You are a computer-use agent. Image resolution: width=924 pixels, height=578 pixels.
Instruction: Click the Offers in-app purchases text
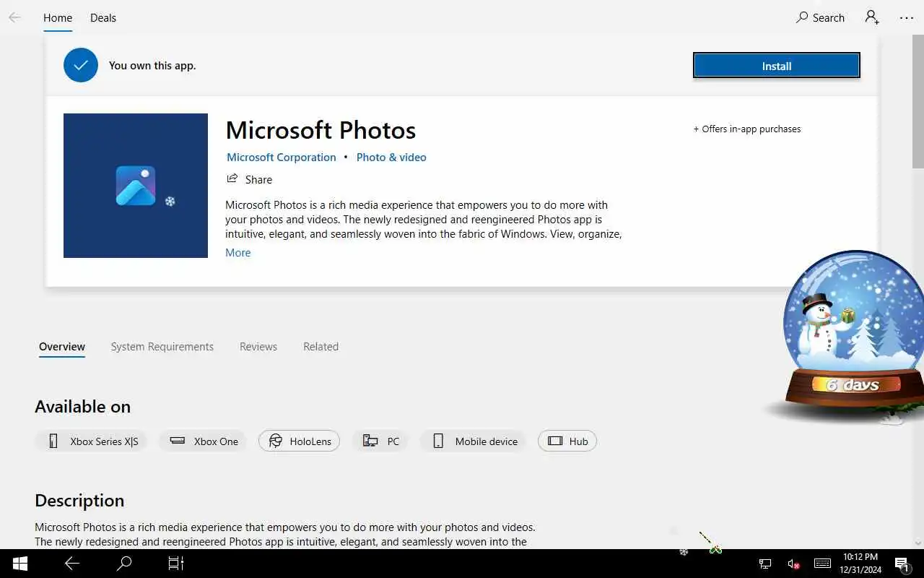[x=747, y=129]
